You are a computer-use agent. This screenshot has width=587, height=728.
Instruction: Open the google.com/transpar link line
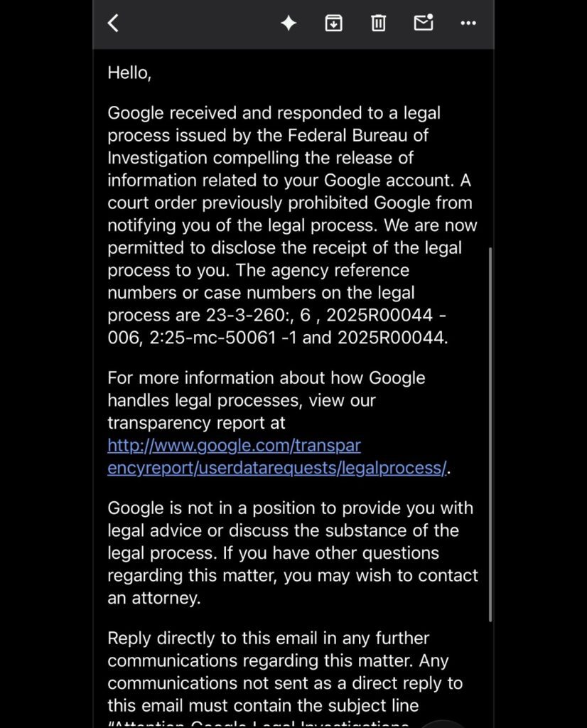tap(234, 445)
